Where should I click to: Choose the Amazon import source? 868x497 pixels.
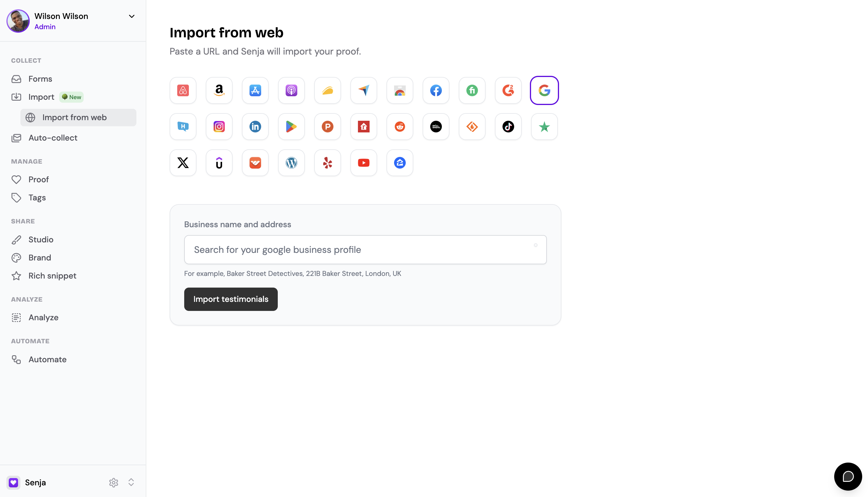[219, 90]
